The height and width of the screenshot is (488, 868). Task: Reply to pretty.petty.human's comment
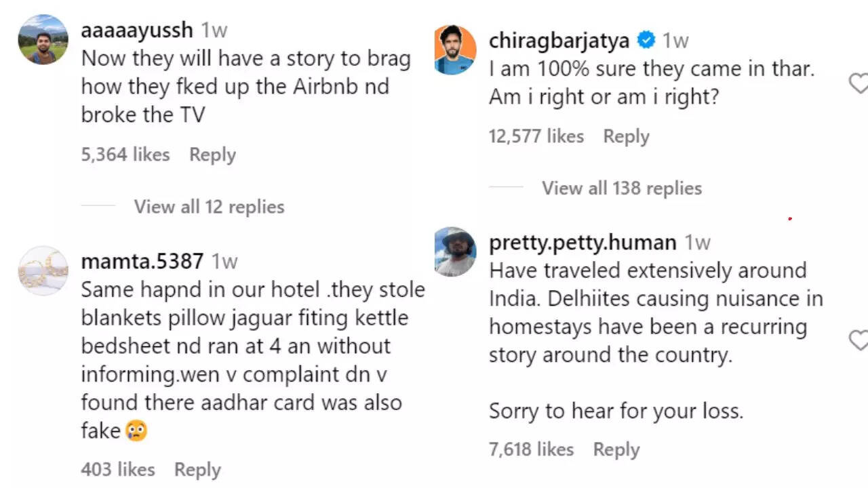coord(616,449)
